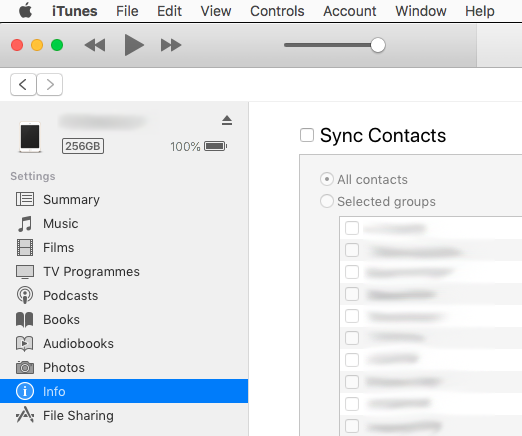Tick the sixth contact group checkbox
The image size is (522, 436).
click(352, 338)
